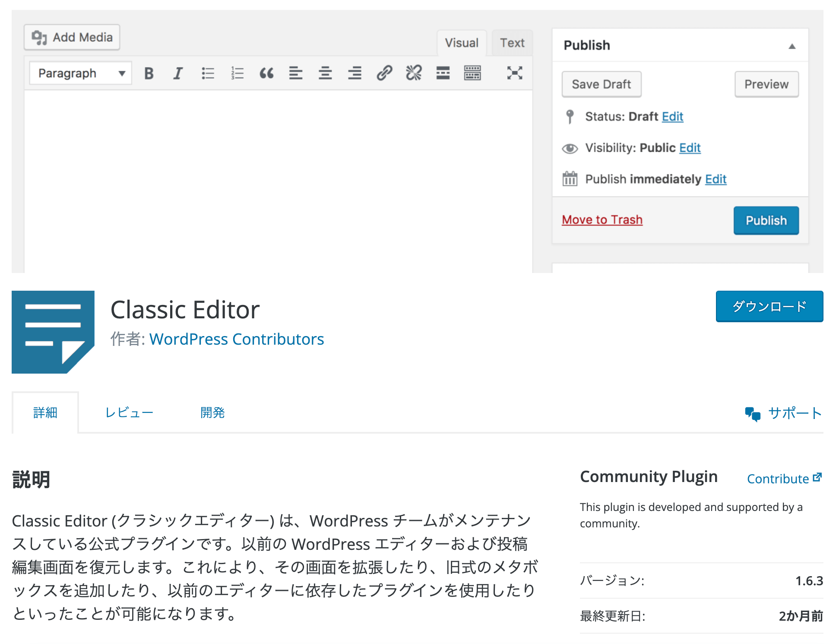
Task: Click the Insert link icon
Action: pos(383,73)
